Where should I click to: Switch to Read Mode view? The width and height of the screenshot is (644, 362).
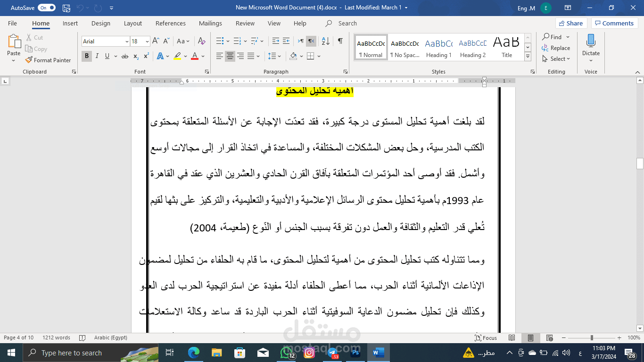pos(512,337)
